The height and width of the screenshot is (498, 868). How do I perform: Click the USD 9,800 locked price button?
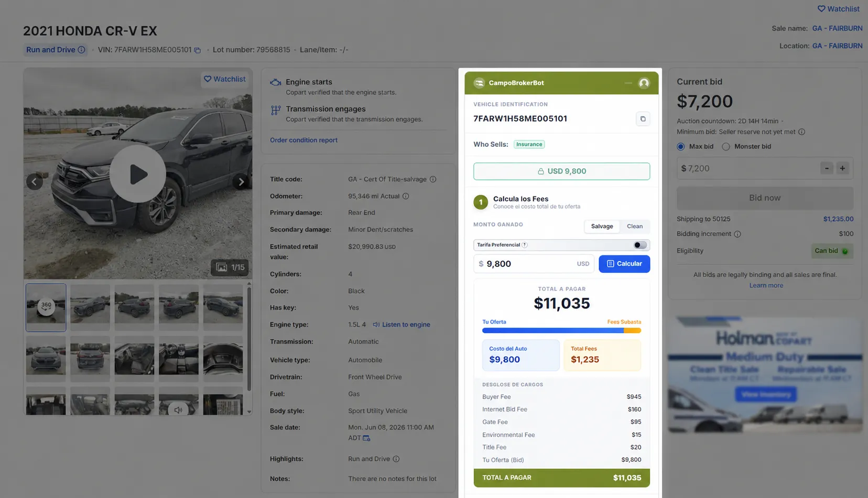562,171
